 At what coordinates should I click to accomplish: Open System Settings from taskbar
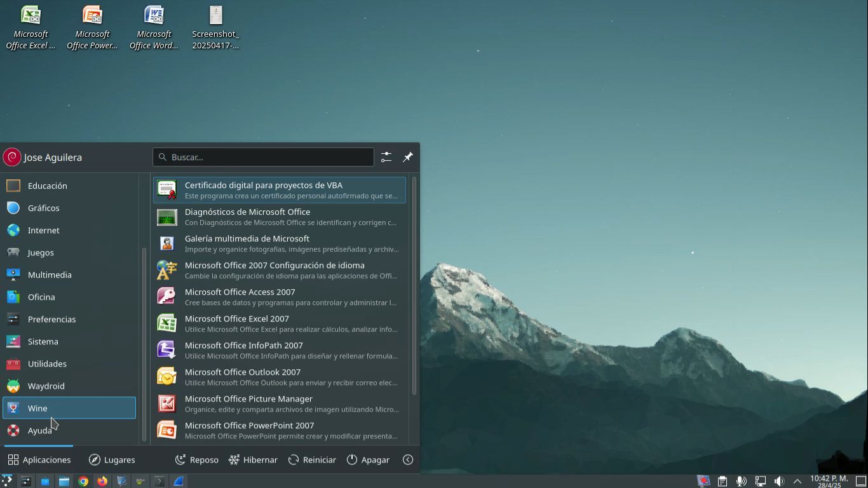tap(26, 481)
